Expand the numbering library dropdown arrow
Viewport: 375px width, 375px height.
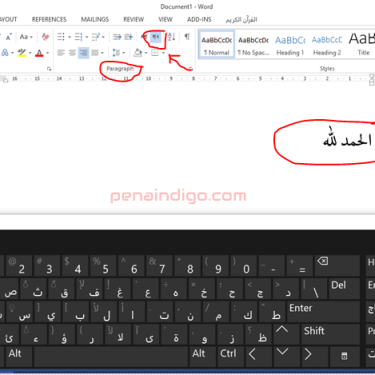[x=87, y=37]
